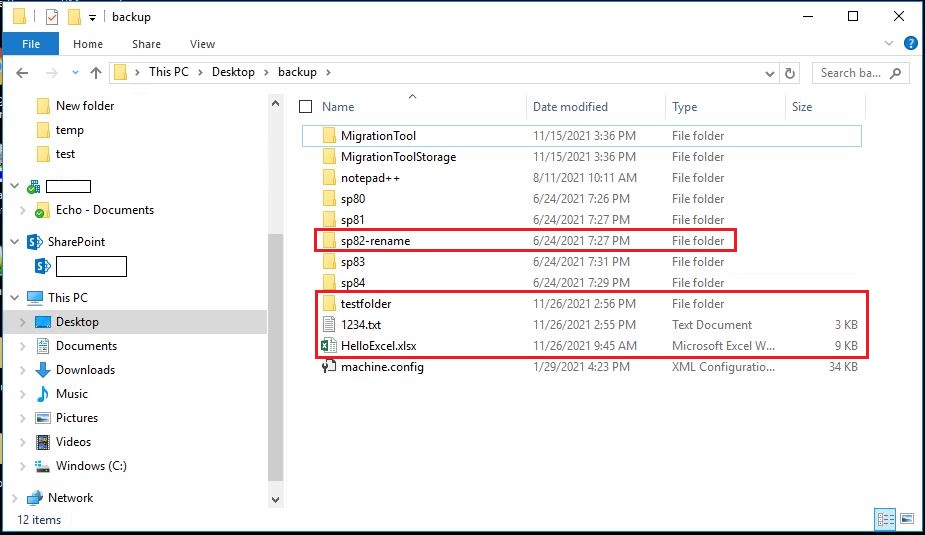The width and height of the screenshot is (925, 535).
Task: Sort by the Date modified column
Action: (x=570, y=107)
